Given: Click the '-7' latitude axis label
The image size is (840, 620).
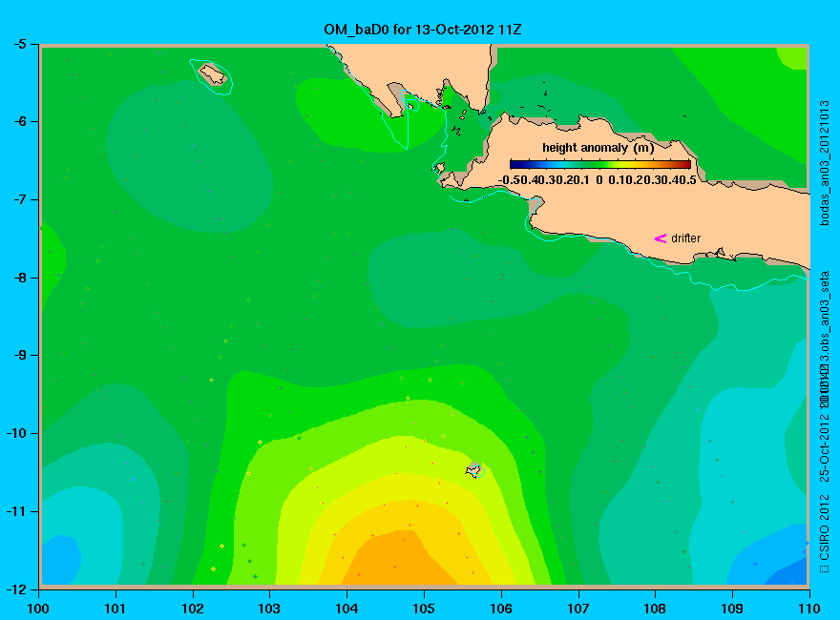Looking at the screenshot, I should pyautogui.click(x=19, y=199).
